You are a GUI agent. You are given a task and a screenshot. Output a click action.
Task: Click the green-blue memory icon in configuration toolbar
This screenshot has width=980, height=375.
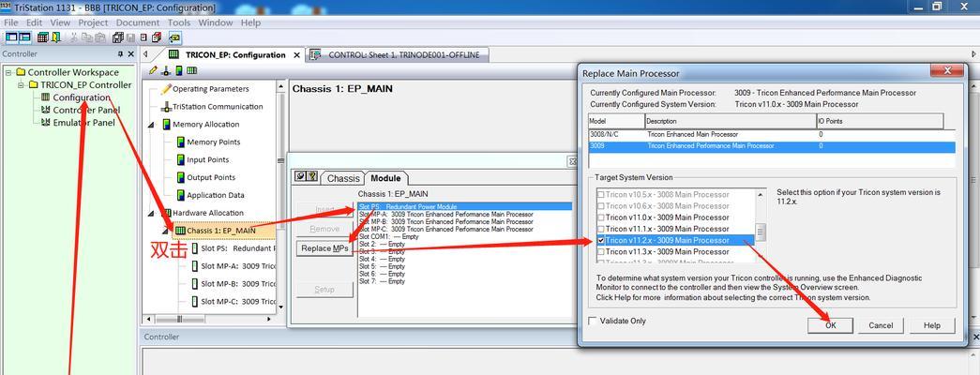point(179,70)
